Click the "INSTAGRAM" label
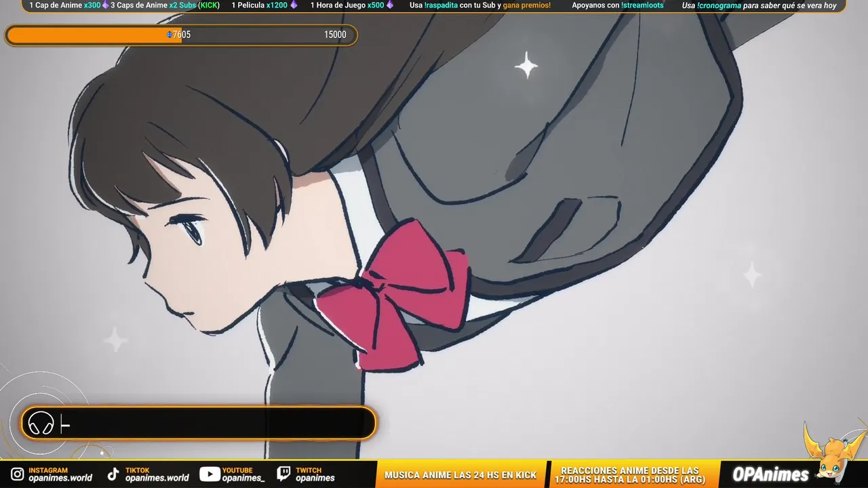The height and width of the screenshot is (488, 868). pos(48,470)
